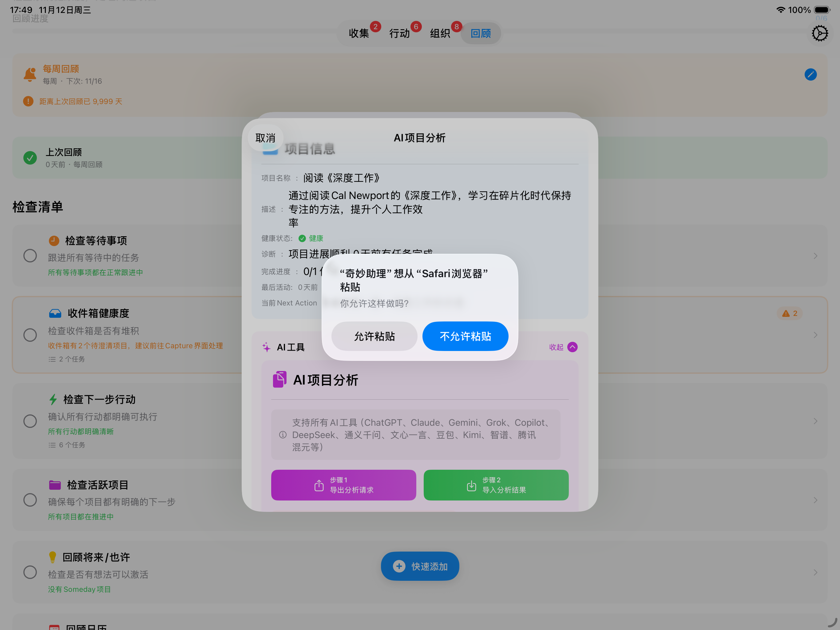Mark 收件箱健康度 as complete
The width and height of the screenshot is (840, 630).
pos(30,335)
